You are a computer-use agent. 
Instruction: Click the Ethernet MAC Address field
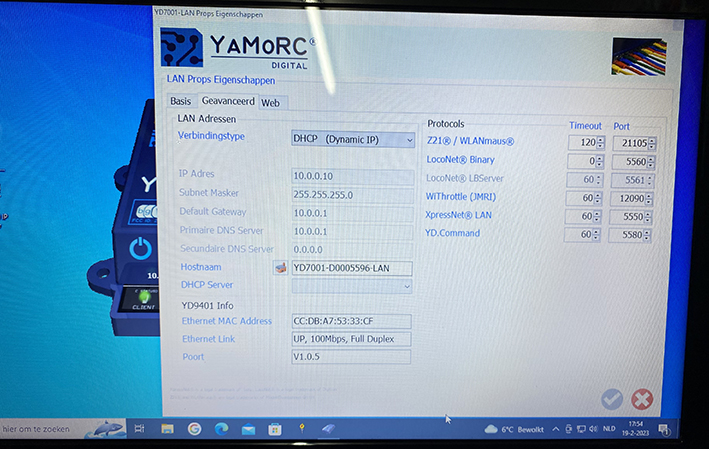coord(352,321)
